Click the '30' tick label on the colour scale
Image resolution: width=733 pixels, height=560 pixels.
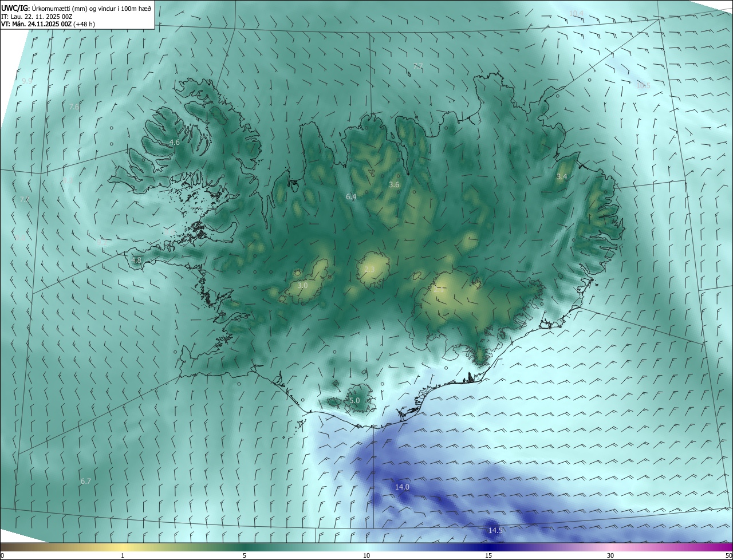point(610,555)
